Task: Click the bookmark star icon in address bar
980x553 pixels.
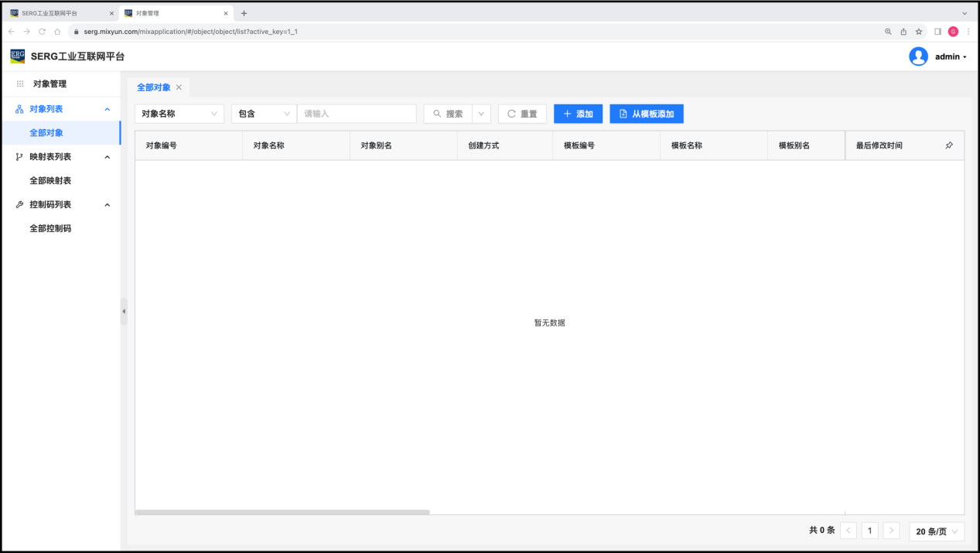Action: [919, 32]
